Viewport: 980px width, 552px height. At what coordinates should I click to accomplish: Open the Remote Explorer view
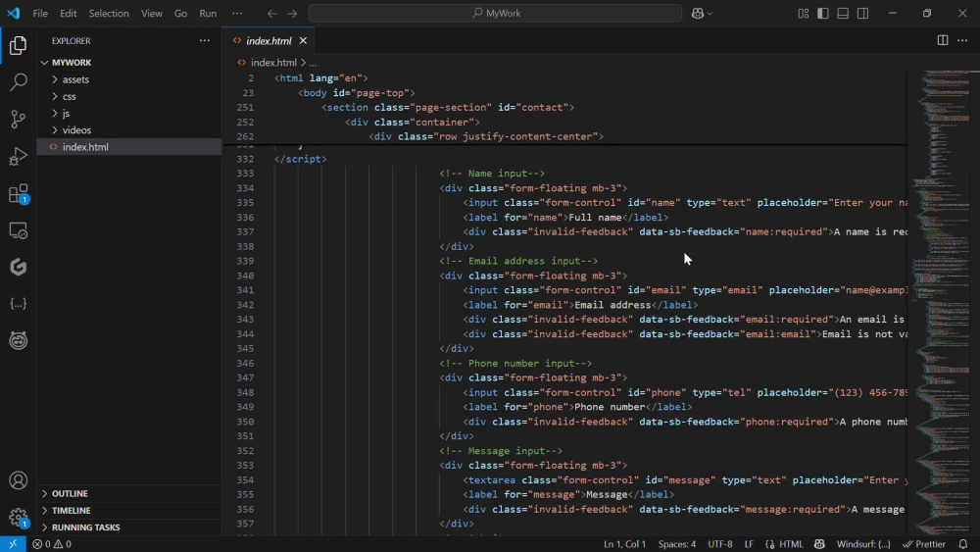18,230
